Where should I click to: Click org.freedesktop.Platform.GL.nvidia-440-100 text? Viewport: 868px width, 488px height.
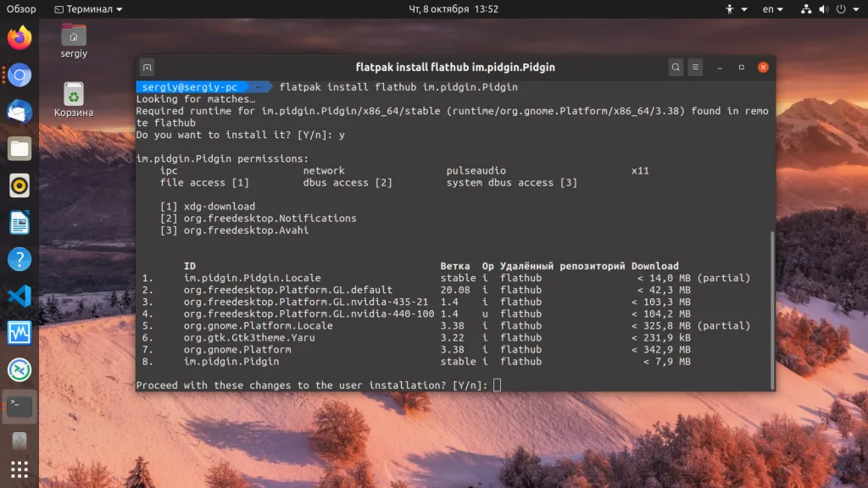coord(309,313)
